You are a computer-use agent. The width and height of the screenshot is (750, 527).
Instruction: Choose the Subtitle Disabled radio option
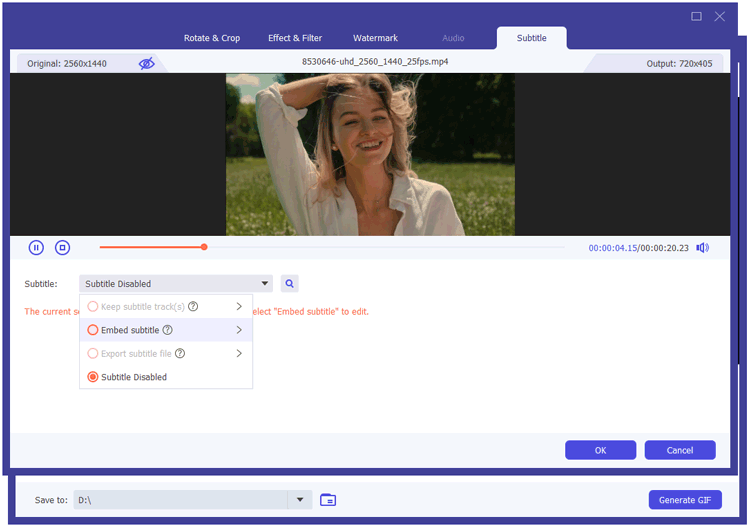[x=93, y=377]
